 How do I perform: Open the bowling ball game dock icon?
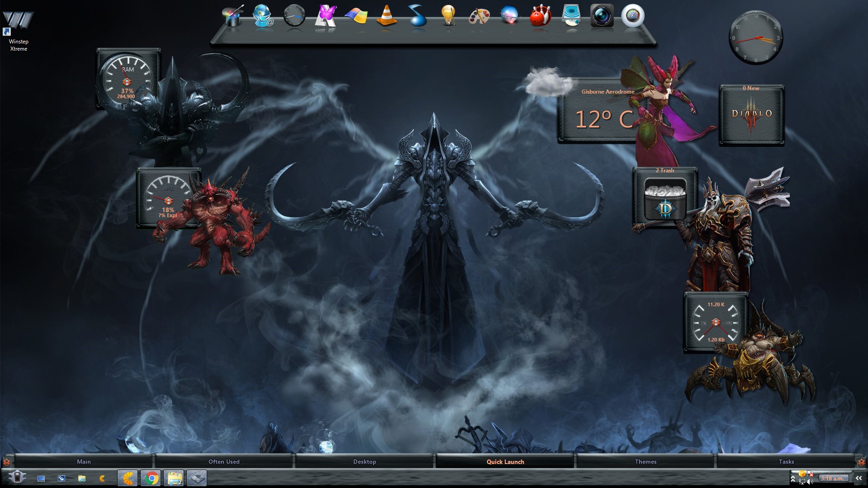[x=540, y=16]
